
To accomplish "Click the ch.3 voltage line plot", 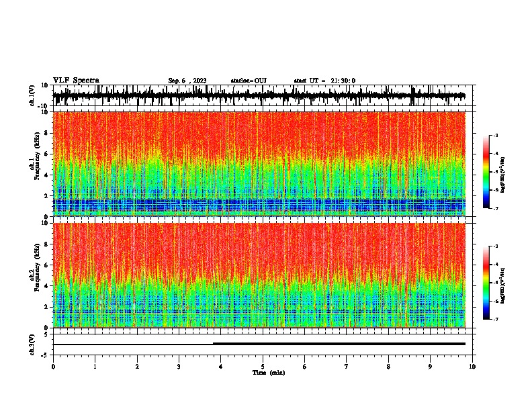I will click(x=259, y=344).
